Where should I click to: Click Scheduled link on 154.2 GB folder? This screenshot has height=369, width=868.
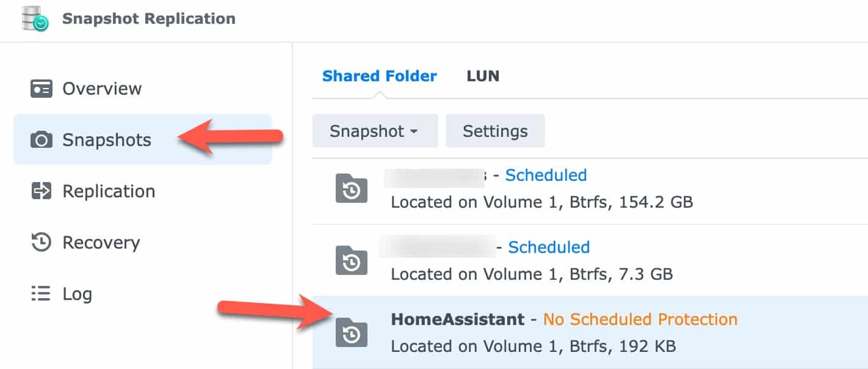tap(546, 175)
